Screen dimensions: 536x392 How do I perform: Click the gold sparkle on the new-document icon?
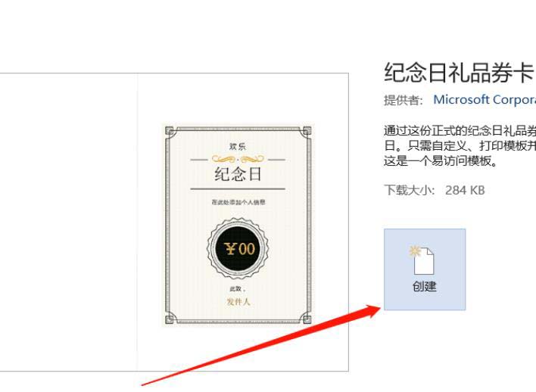tap(415, 251)
